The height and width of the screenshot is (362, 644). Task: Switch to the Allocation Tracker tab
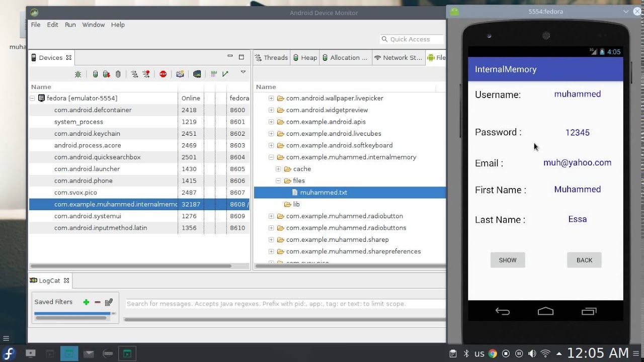pyautogui.click(x=345, y=58)
